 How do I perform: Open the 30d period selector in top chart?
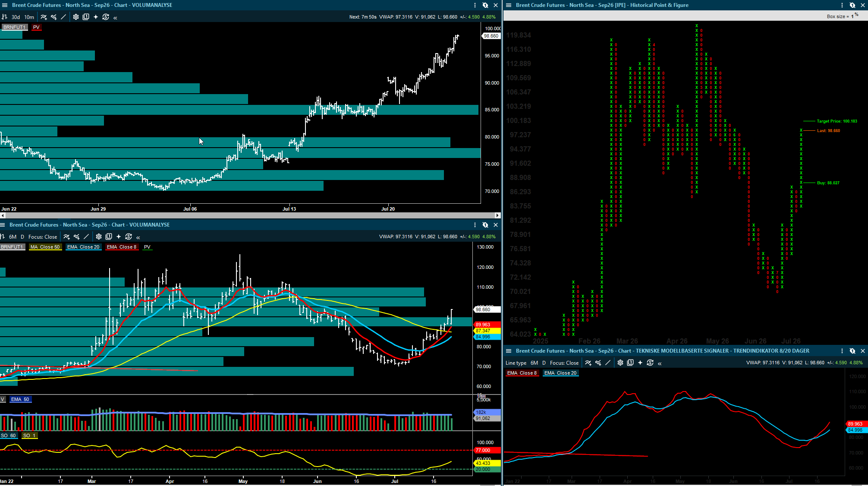(16, 17)
